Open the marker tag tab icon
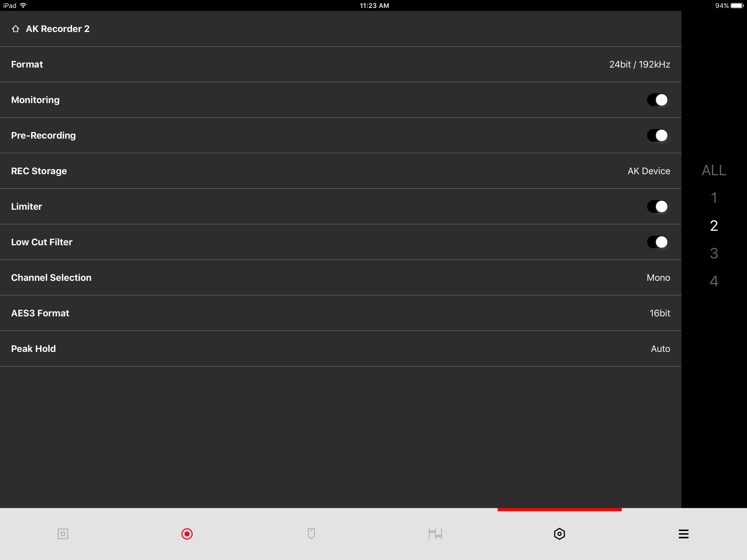The width and height of the screenshot is (747, 560). pos(311,534)
